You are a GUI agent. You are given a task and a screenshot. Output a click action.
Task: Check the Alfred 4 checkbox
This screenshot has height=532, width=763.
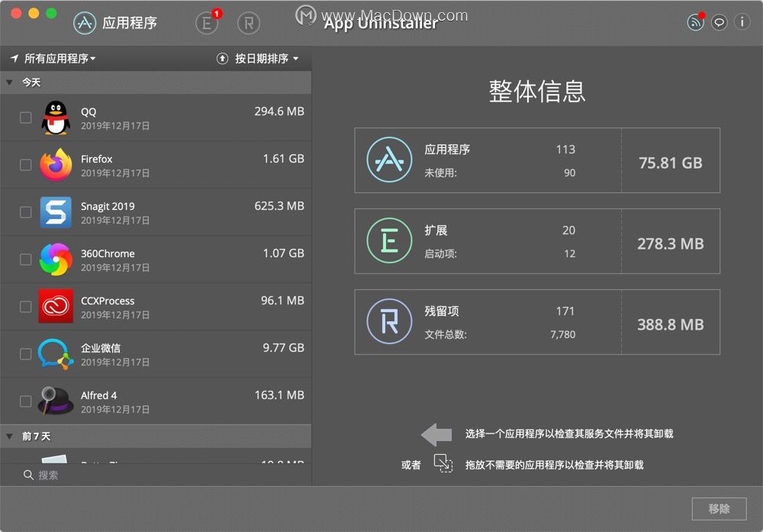[26, 401]
